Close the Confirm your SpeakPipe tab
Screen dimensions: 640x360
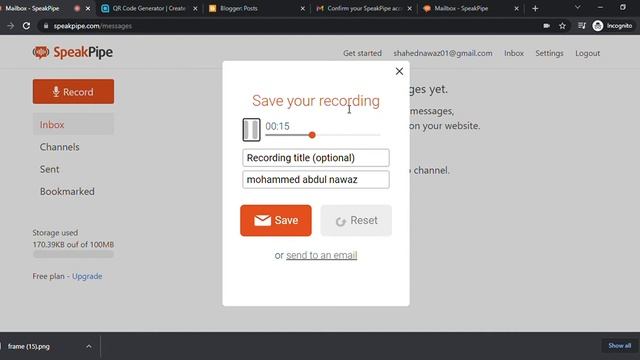409,9
